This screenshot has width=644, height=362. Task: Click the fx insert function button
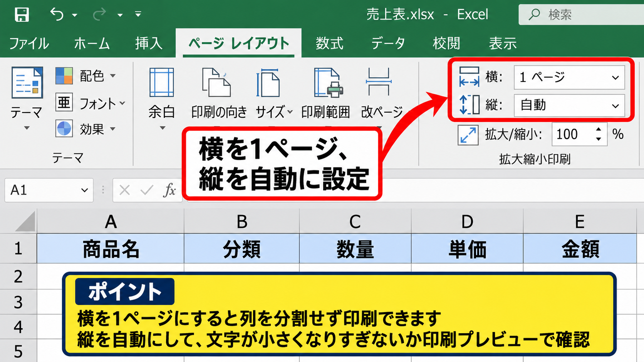click(169, 190)
